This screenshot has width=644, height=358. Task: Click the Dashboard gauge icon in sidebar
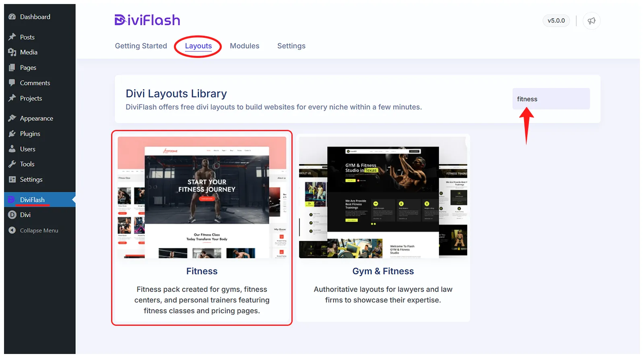[12, 17]
